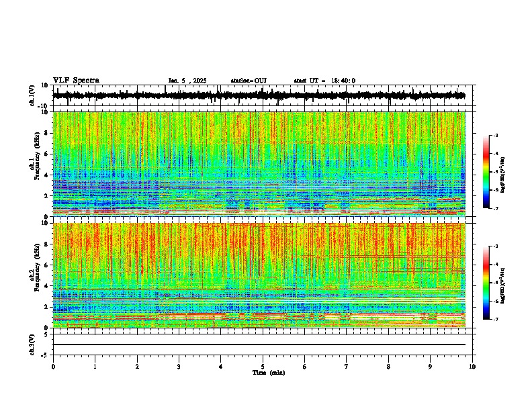Screen dimensions: 532x411
Task: Click the "2" kHz tick on ch.2 spectrogram
Action: tap(47, 307)
